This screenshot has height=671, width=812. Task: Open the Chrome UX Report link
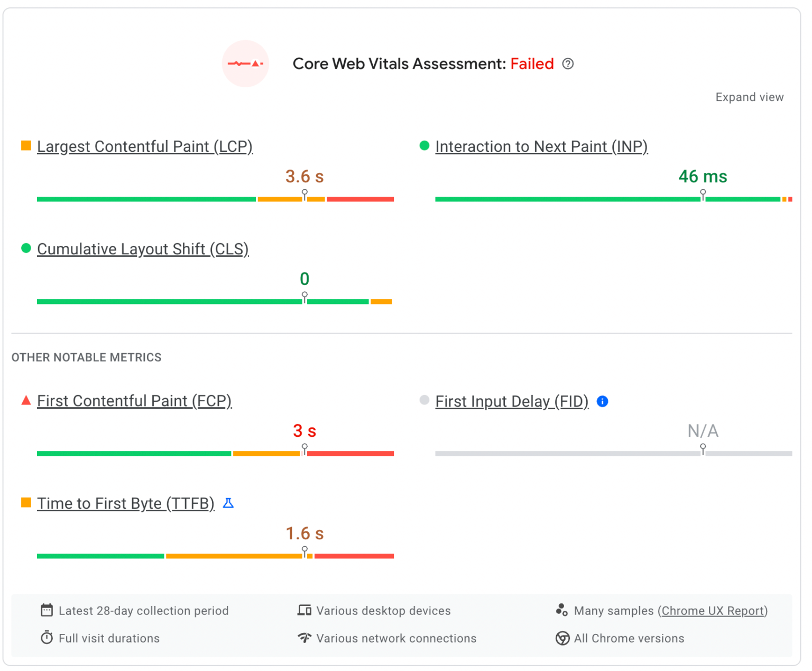click(713, 611)
